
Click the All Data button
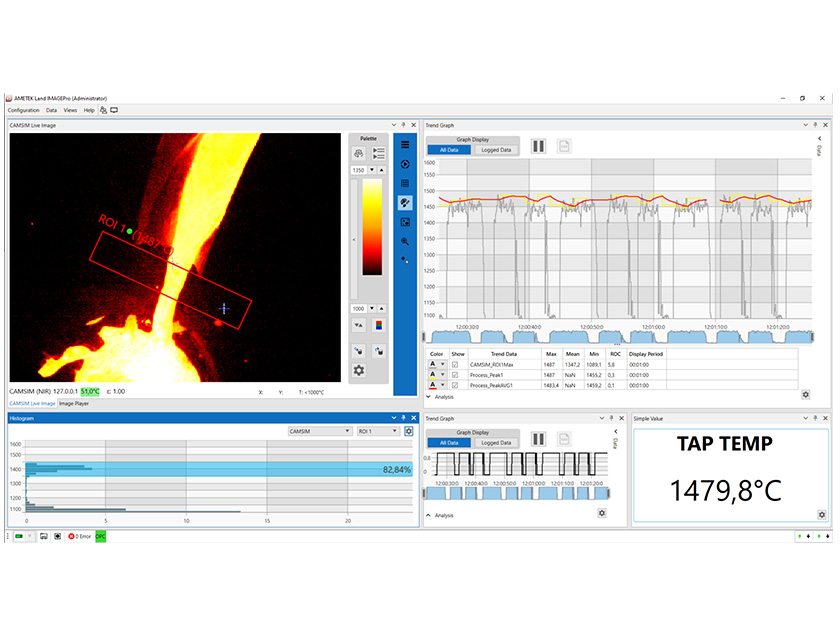click(x=448, y=149)
